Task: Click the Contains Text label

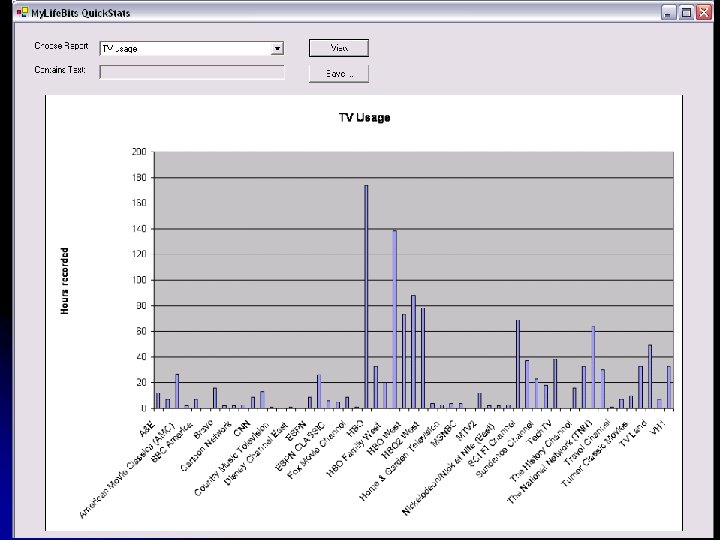Action: [x=60, y=70]
